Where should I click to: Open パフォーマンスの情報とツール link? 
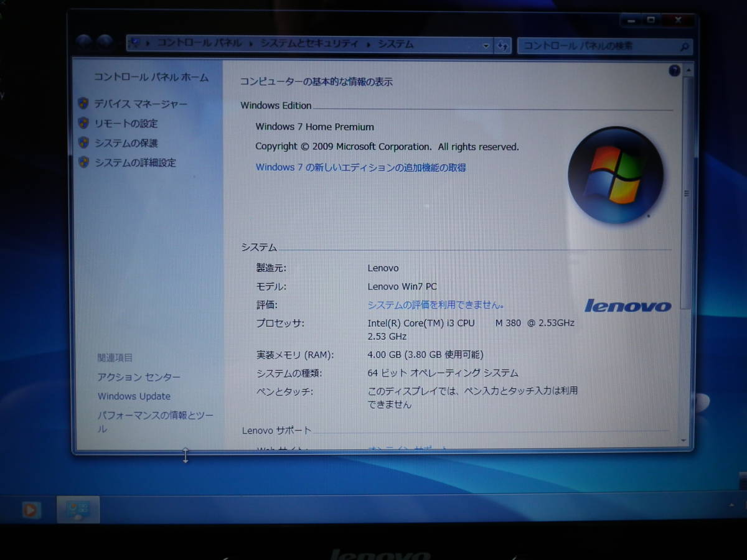click(x=155, y=422)
